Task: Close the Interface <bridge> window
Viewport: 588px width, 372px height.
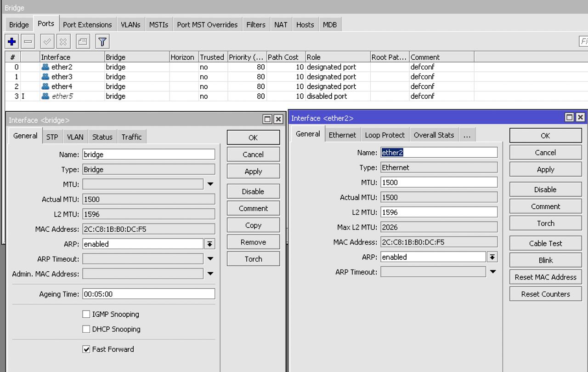Action: (x=278, y=119)
